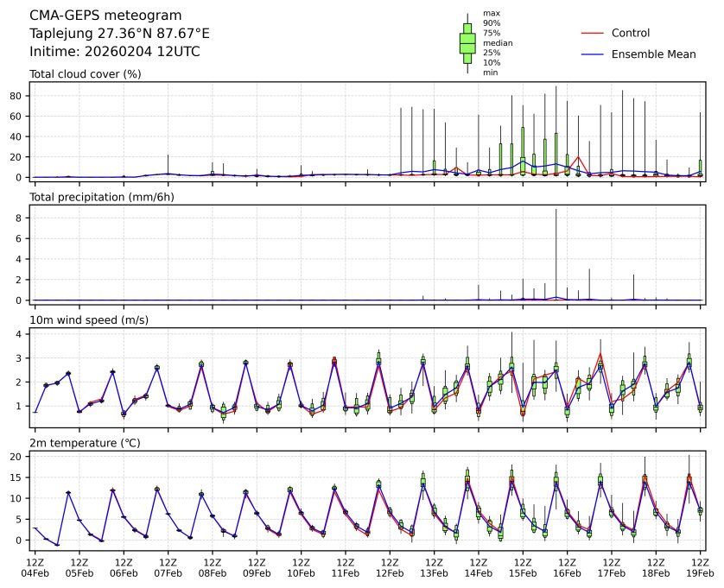Click the 12Z 04Feb x-axis label
This screenshot has height=588, width=724.
coord(35,566)
